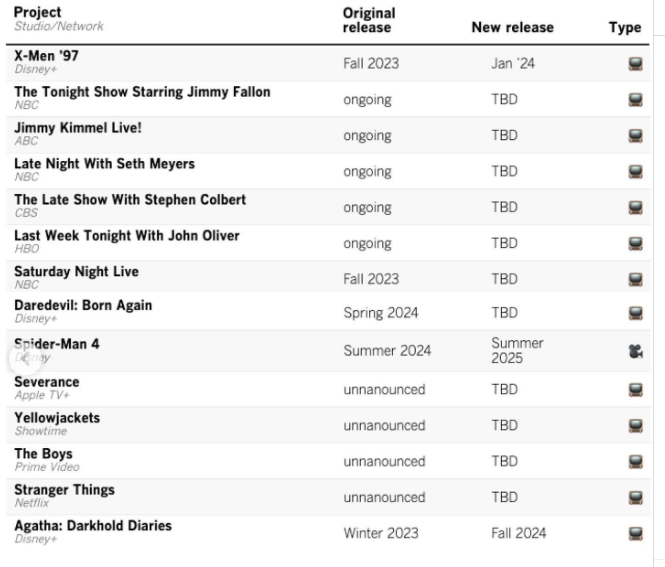Click the Project column header
Image resolution: width=665 pixels, height=567 pixels.
[37, 13]
